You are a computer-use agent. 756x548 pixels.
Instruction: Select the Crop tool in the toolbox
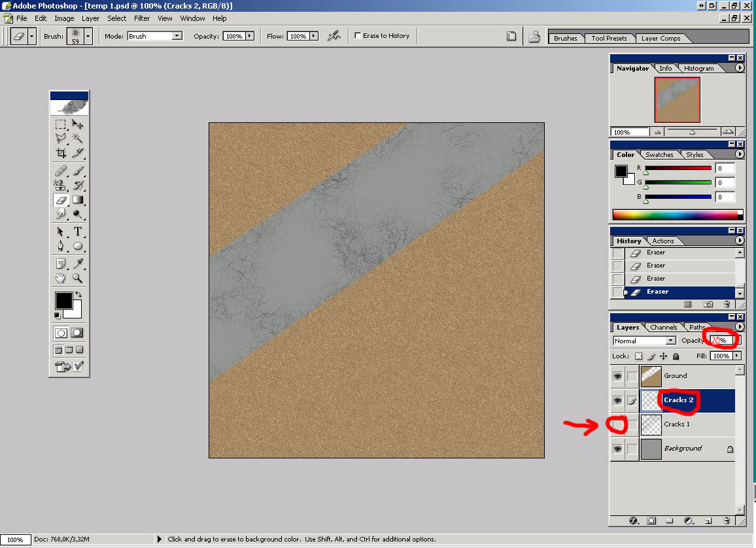point(61,153)
